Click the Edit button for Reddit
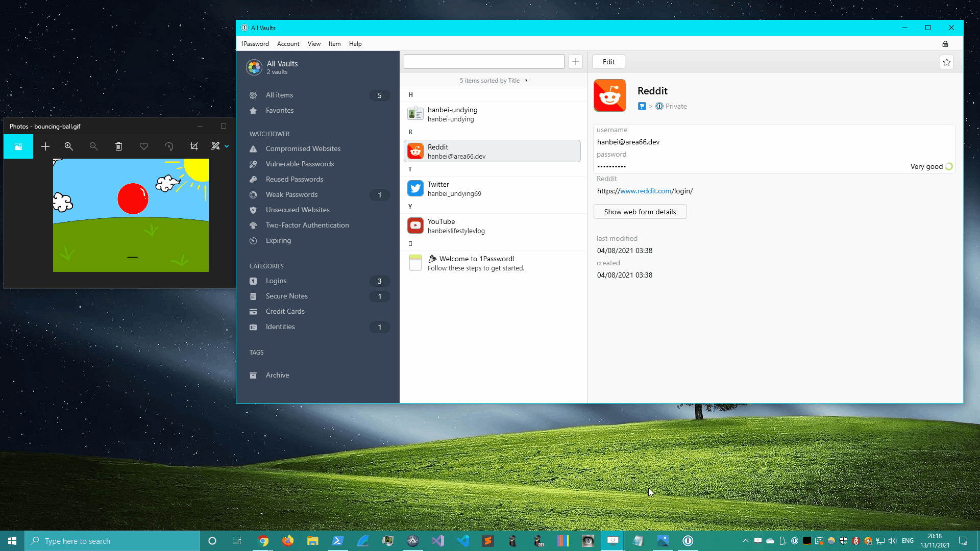This screenshot has width=980, height=551. coord(608,62)
